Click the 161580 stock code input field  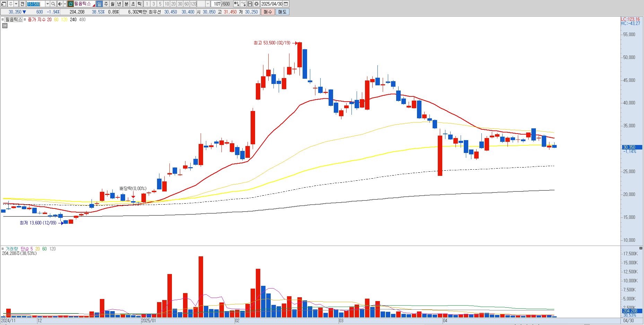point(36,4)
